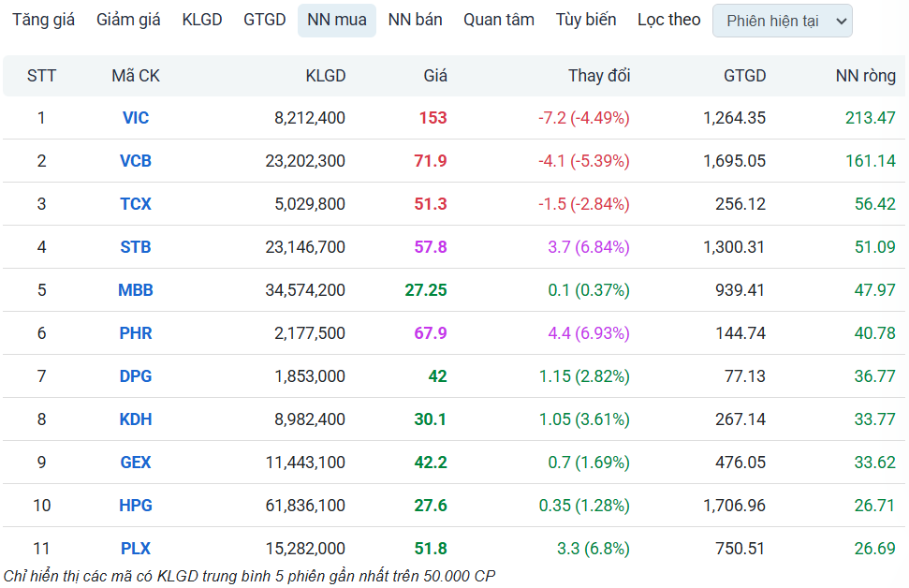Switch to the Giảm giá tab
Screen dimensions: 909x588
(x=128, y=20)
